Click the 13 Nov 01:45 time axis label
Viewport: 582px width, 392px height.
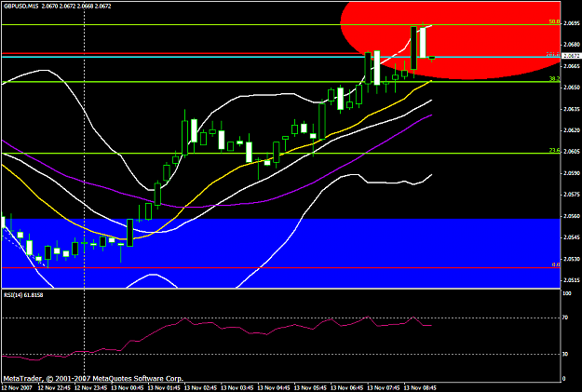pos(164,387)
